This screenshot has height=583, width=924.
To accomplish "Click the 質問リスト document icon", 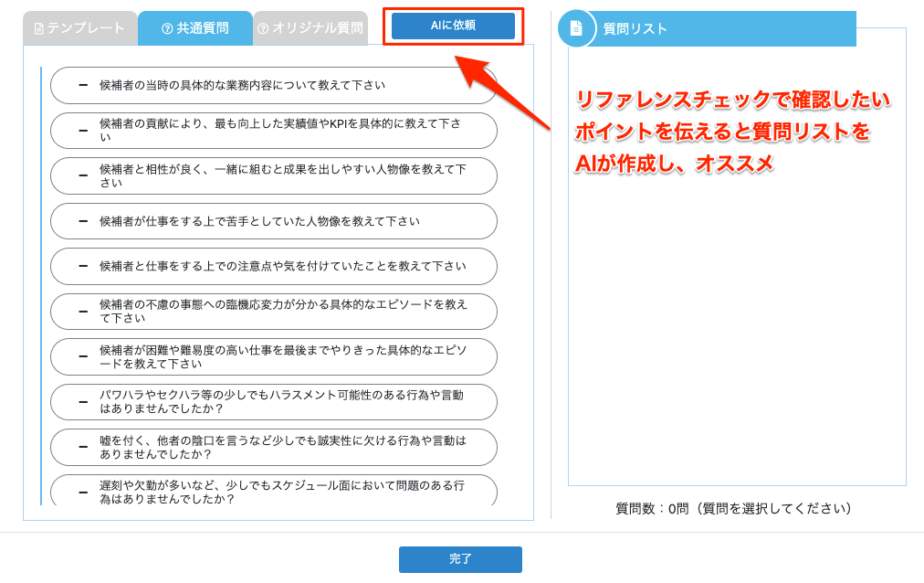I will point(576,27).
